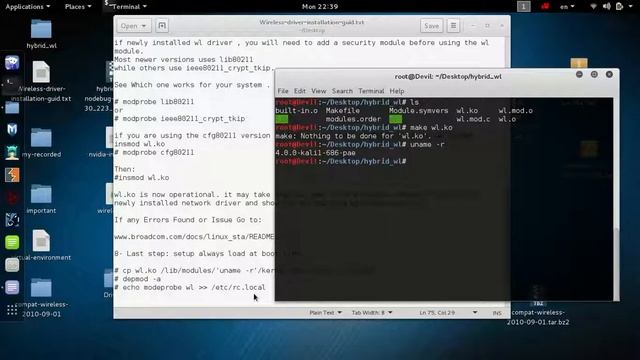Show all applications grid in dock
The width and height of the screenshot is (640, 360).
pyautogui.click(x=12, y=310)
